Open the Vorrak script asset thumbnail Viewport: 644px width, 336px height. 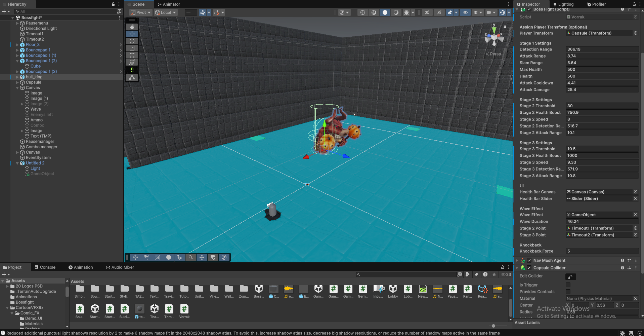pos(184,309)
